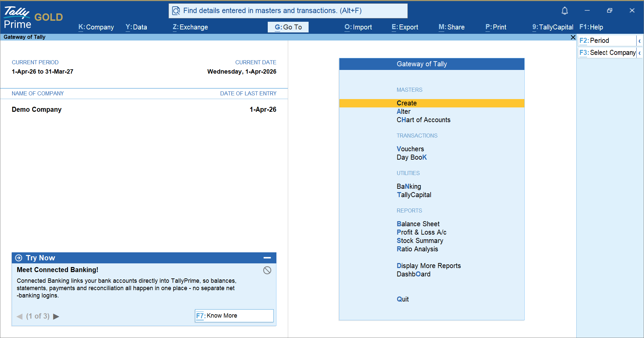Screen dimensions: 644x338
Task: Go to the previous Try Now tip
Action: 20,316
